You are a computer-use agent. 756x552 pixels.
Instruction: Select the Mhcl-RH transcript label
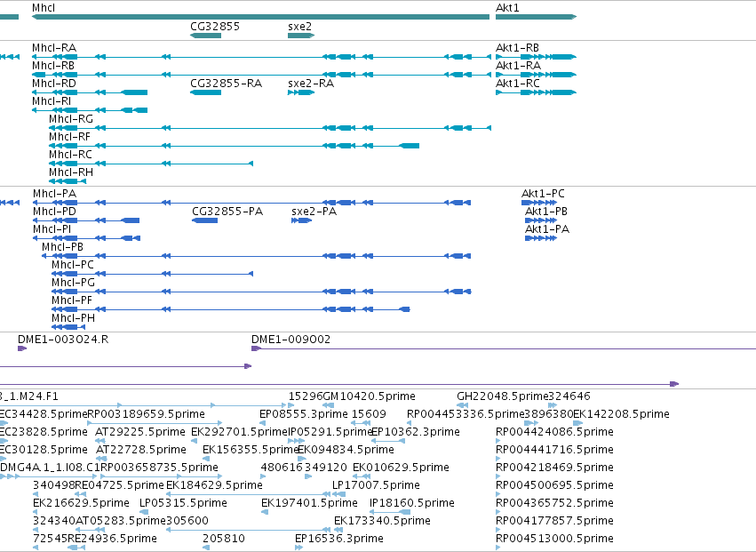tap(71, 172)
